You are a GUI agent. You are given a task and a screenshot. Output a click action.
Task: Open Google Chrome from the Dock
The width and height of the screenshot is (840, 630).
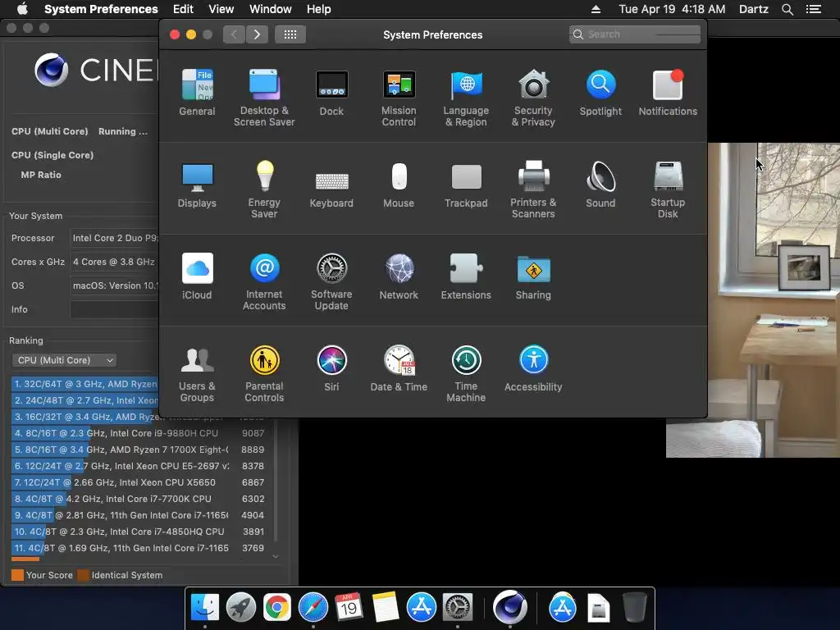(277, 608)
